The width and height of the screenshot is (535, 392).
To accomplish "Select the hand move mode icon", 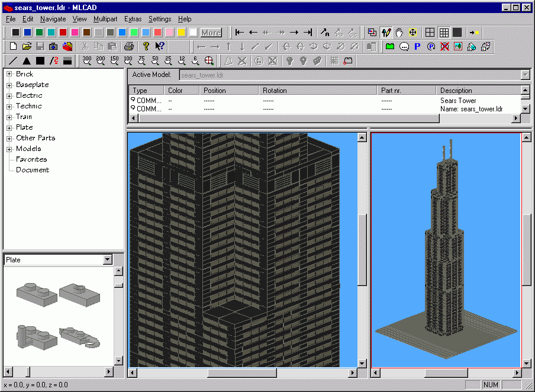I will click(399, 33).
